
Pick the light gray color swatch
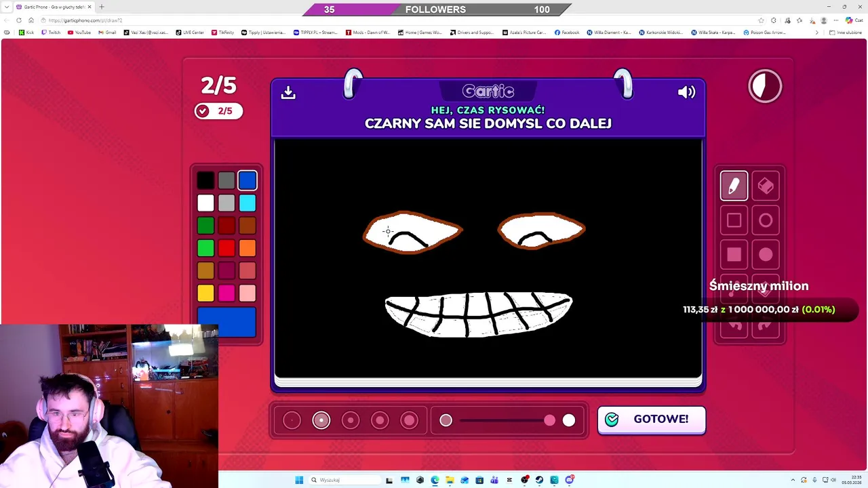(x=226, y=203)
